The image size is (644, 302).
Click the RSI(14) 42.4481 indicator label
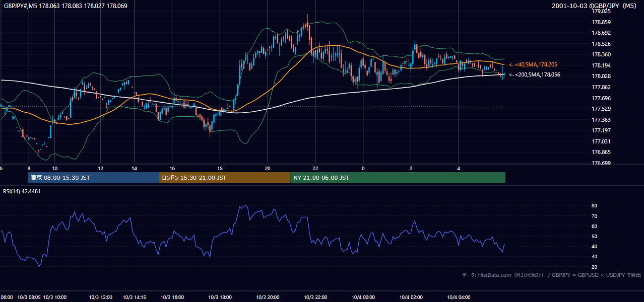(22, 191)
